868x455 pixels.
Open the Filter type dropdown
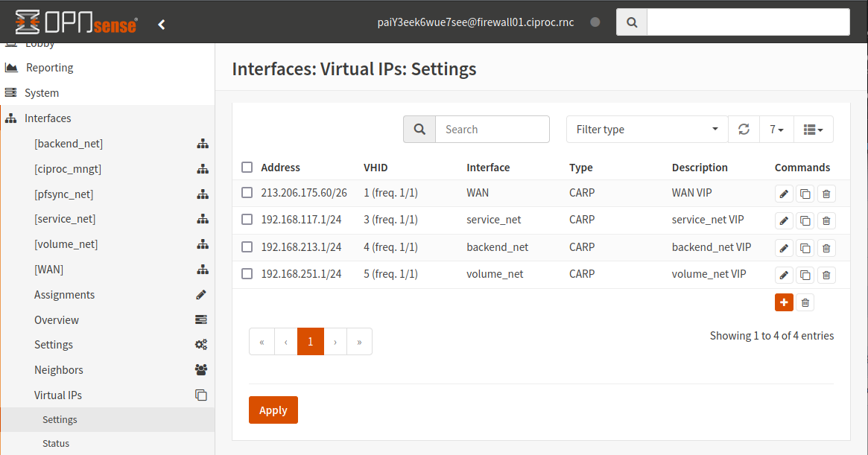tap(646, 129)
